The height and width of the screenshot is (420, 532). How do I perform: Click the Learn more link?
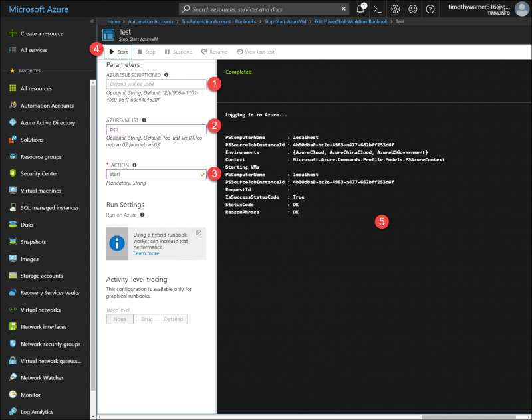[146, 253]
